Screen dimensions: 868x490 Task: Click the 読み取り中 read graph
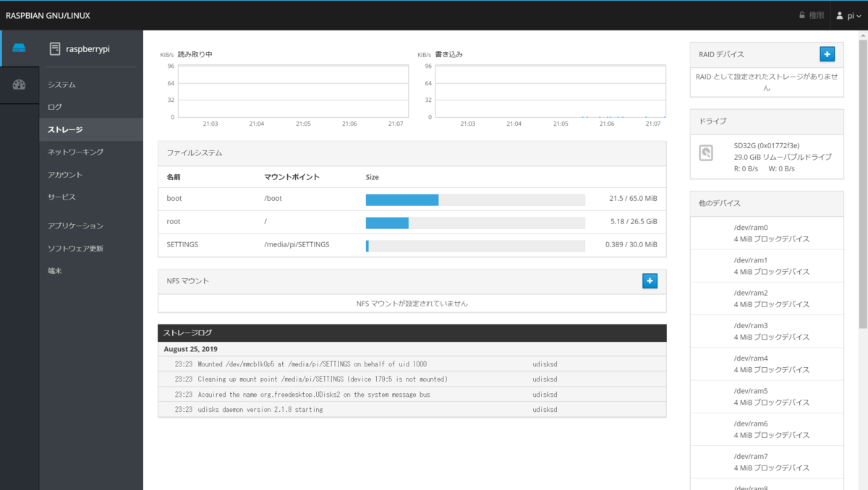(292, 91)
